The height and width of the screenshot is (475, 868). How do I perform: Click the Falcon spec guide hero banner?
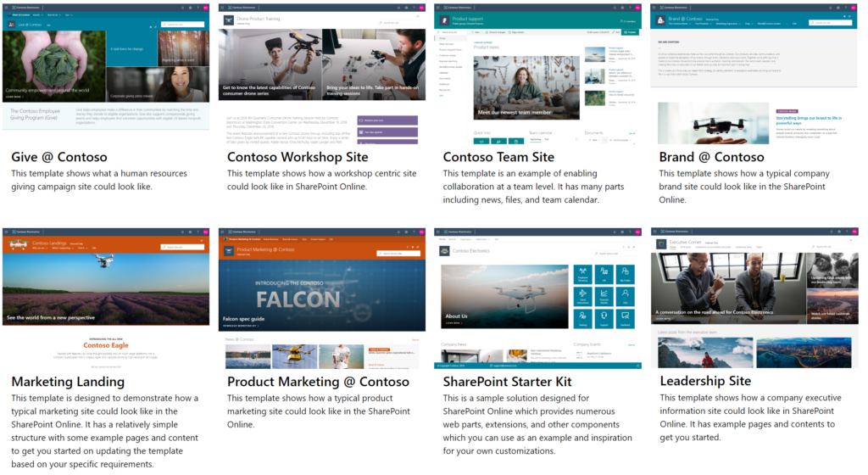322,297
